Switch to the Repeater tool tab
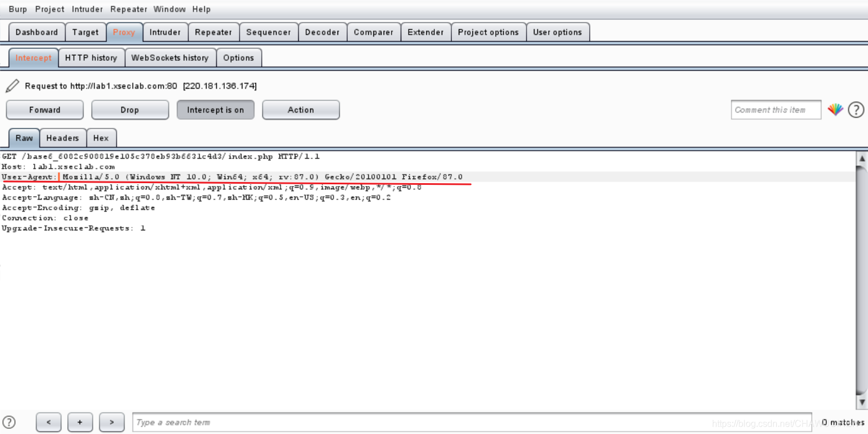Screen dimensions: 868x434 [x=213, y=32]
